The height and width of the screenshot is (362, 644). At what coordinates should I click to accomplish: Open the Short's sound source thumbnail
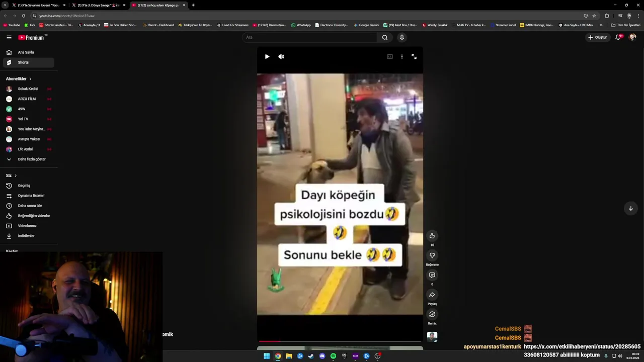point(432,336)
